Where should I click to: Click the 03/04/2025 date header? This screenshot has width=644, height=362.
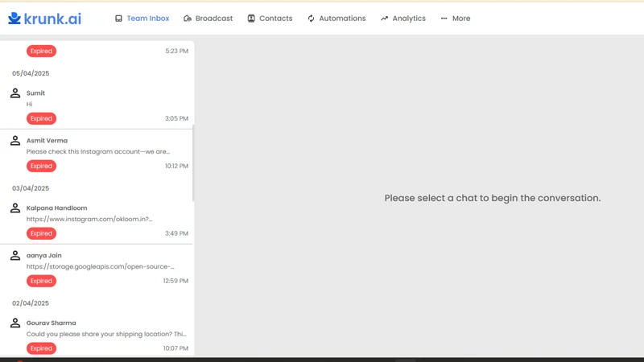(x=31, y=188)
